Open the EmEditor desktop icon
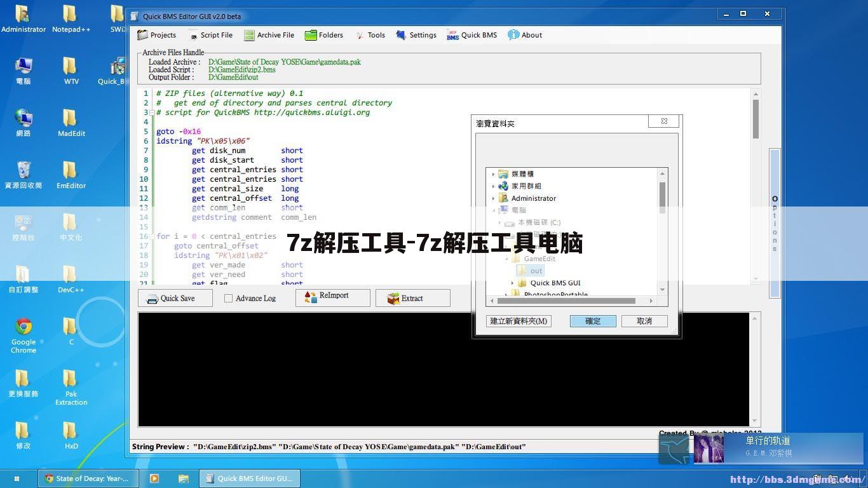The width and height of the screenshot is (868, 488). [71, 175]
